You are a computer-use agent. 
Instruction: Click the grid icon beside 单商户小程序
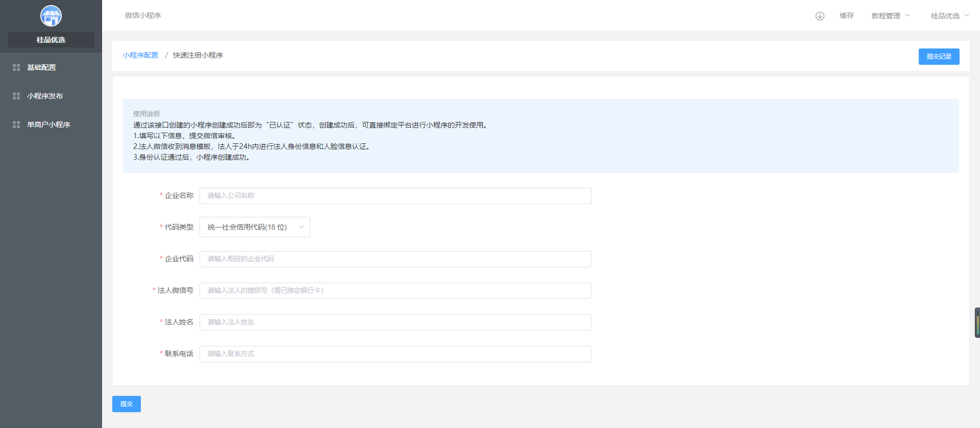click(16, 124)
